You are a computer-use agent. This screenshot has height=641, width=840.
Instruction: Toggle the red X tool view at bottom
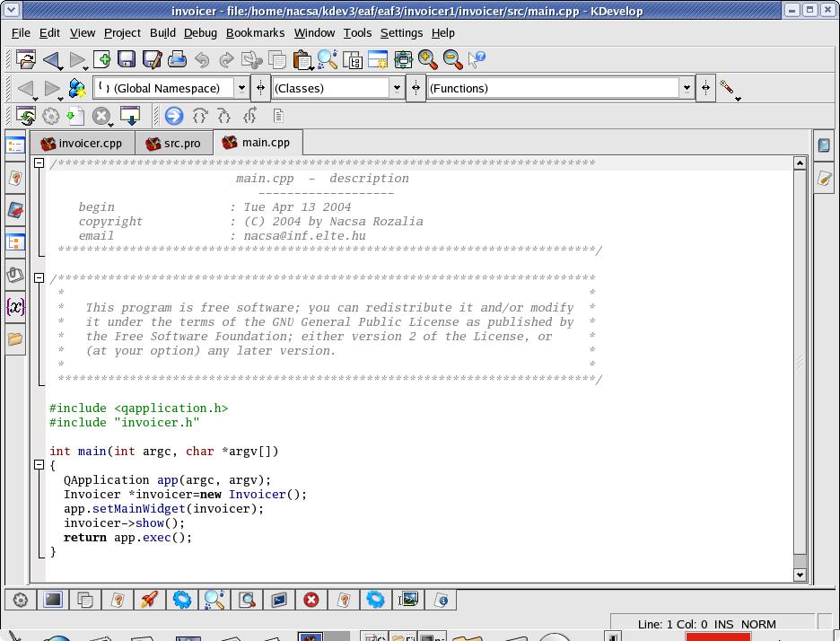[311, 599]
